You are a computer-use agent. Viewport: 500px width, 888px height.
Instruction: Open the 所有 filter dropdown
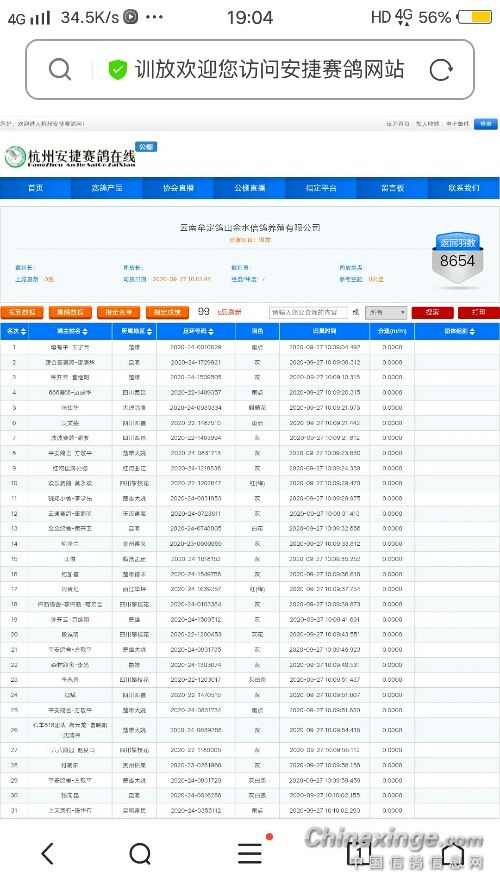point(387,312)
